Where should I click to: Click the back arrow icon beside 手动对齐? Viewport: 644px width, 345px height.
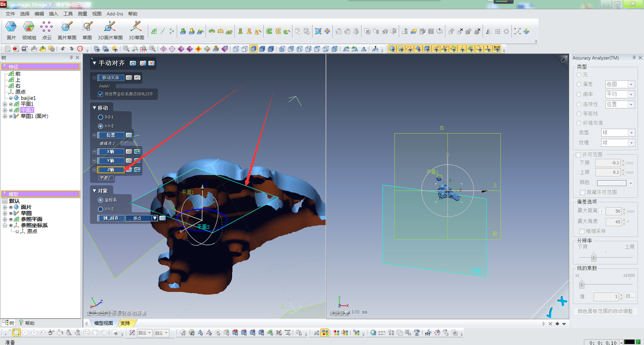click(133, 63)
